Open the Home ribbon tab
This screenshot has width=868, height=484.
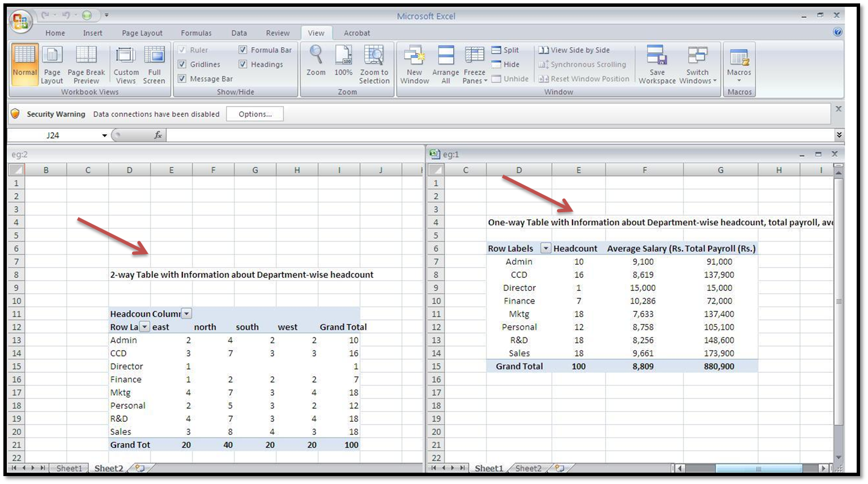(55, 33)
